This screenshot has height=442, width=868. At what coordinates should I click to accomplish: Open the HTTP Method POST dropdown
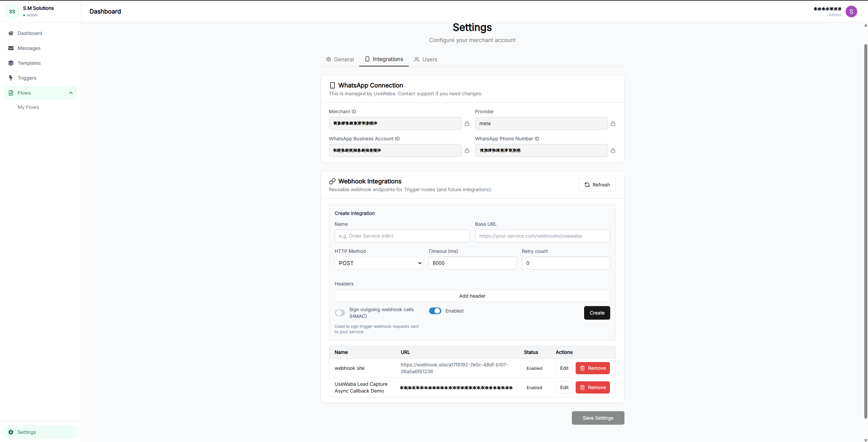point(379,263)
